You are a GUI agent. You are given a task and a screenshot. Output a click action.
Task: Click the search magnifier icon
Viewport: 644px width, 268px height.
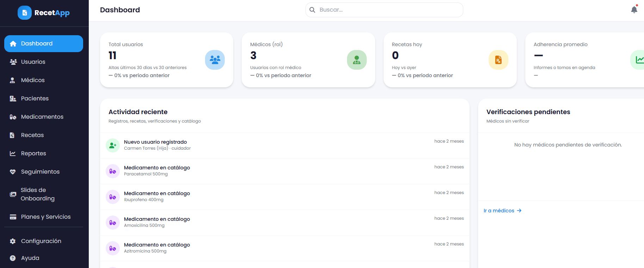312,10
